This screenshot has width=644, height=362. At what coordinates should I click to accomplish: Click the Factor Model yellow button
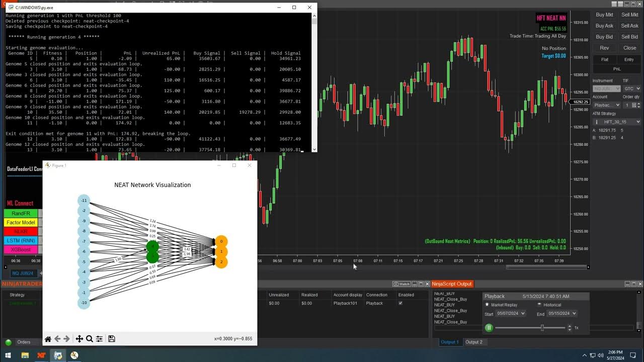pos(21,223)
